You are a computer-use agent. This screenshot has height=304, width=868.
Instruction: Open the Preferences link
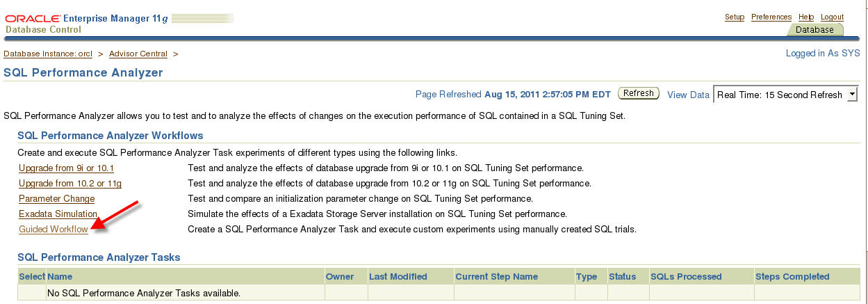(x=771, y=17)
